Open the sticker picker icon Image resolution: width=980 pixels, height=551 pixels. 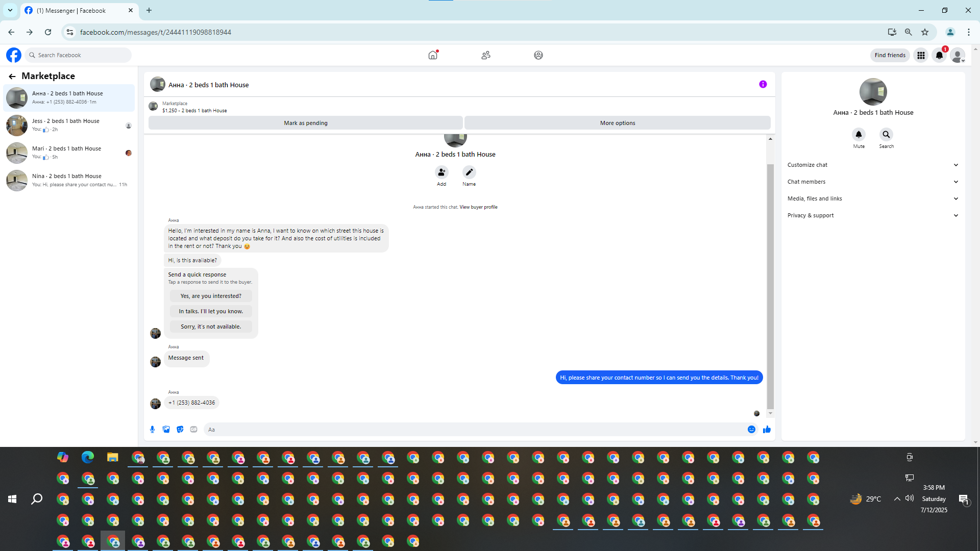pyautogui.click(x=180, y=430)
